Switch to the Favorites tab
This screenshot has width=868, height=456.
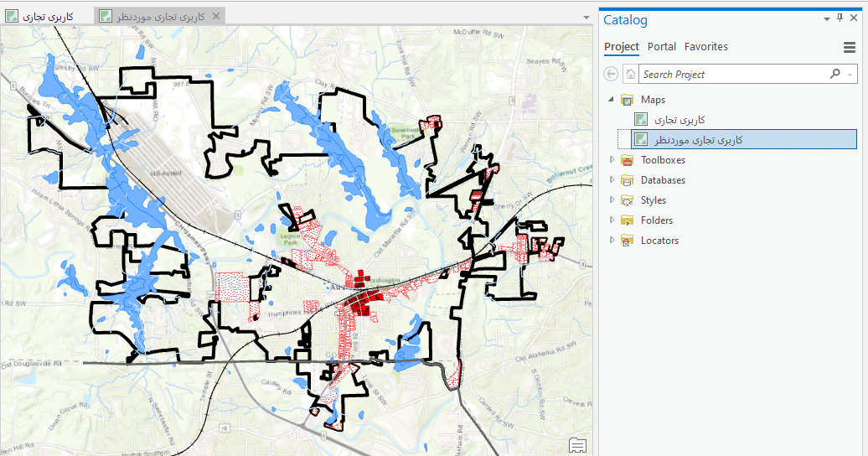705,47
